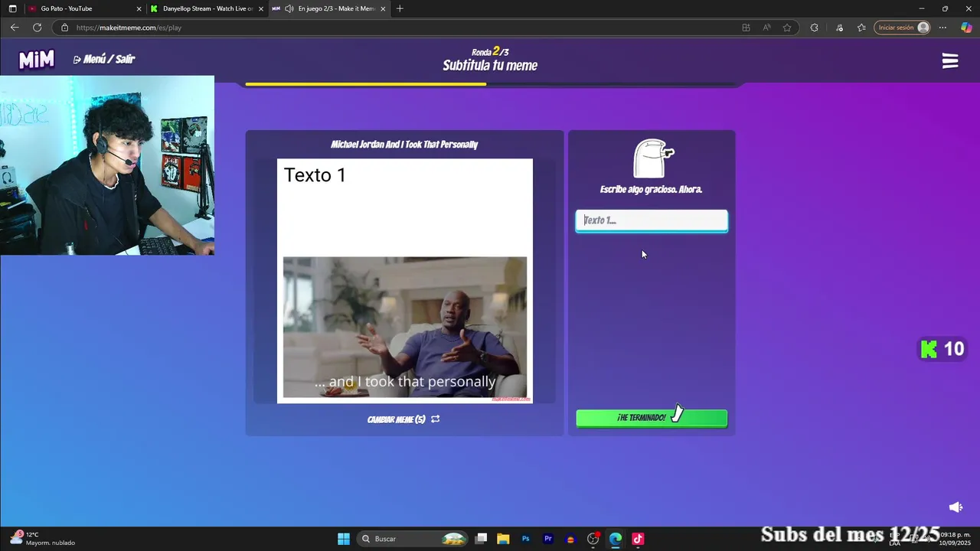Click Menú / Salir to exit the game
Screen dimensions: 980x551
[x=104, y=59]
